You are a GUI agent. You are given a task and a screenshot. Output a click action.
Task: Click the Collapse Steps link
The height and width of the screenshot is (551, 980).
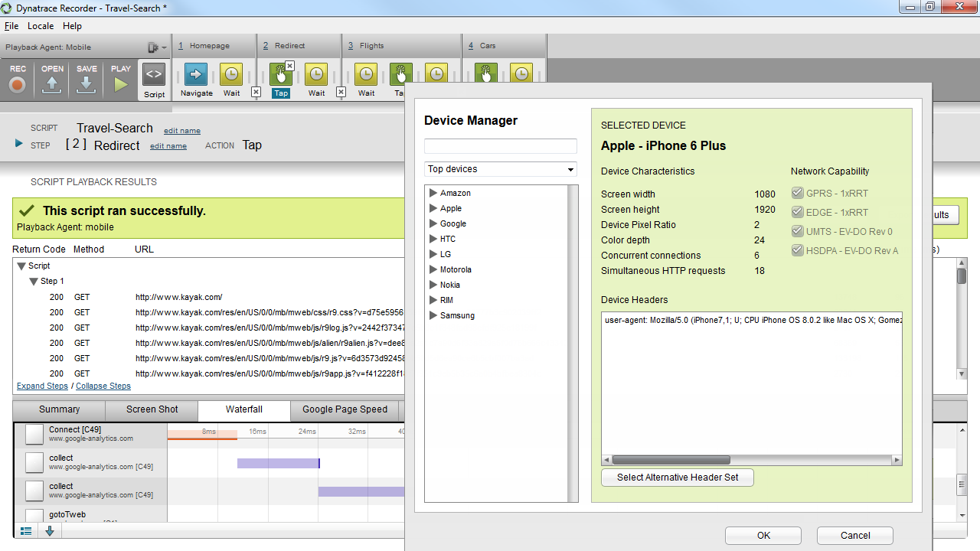(x=103, y=386)
